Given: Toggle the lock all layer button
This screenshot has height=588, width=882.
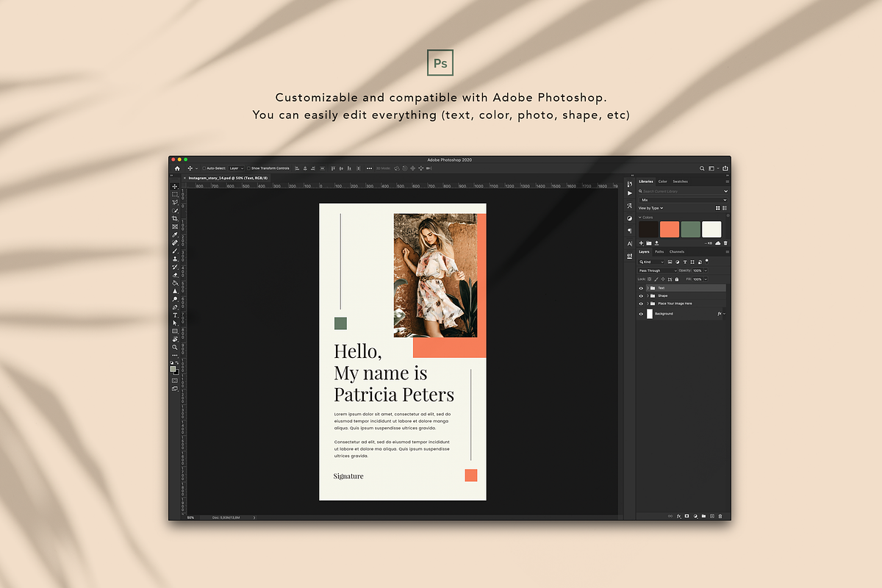Looking at the screenshot, I should [677, 279].
